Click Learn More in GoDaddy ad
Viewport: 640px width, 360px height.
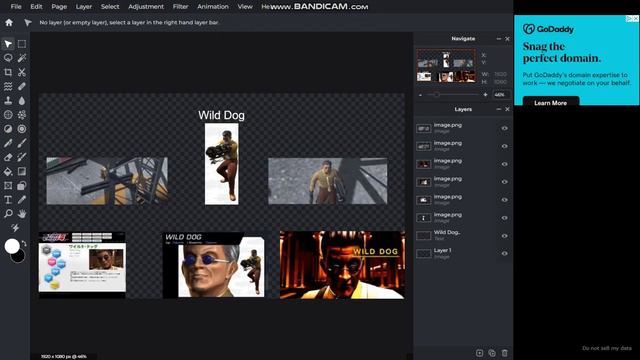(551, 102)
